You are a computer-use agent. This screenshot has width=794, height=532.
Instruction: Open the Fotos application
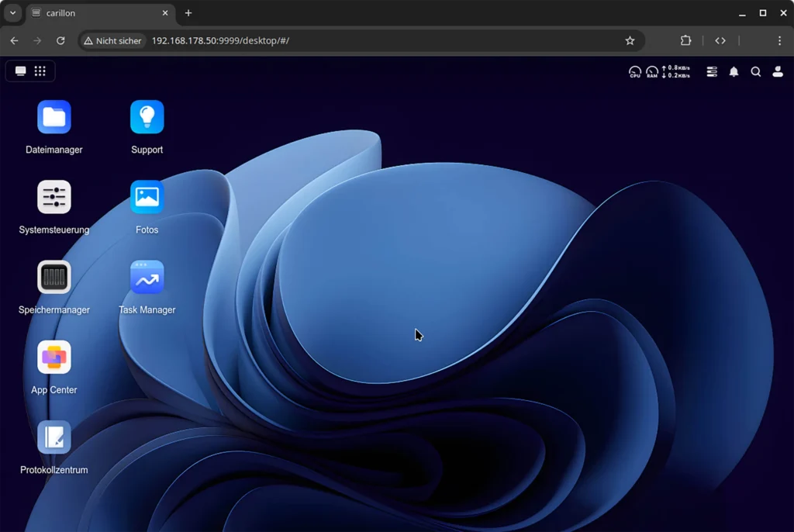point(147,197)
